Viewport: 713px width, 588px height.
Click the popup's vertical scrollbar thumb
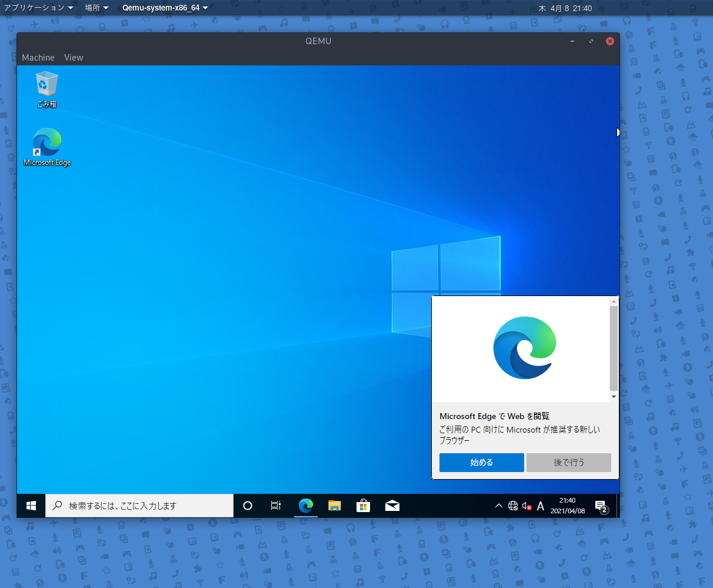coord(614,348)
